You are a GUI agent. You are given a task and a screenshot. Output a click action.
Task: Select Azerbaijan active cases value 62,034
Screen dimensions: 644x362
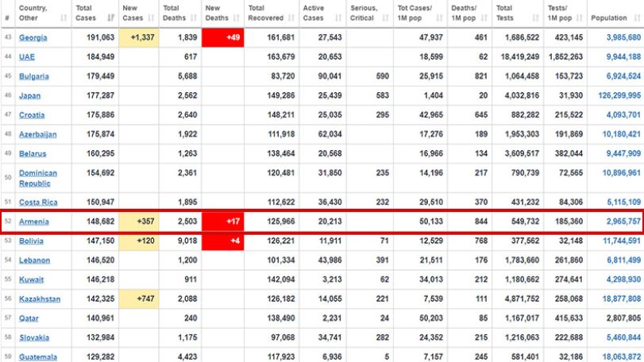pyautogui.click(x=330, y=134)
